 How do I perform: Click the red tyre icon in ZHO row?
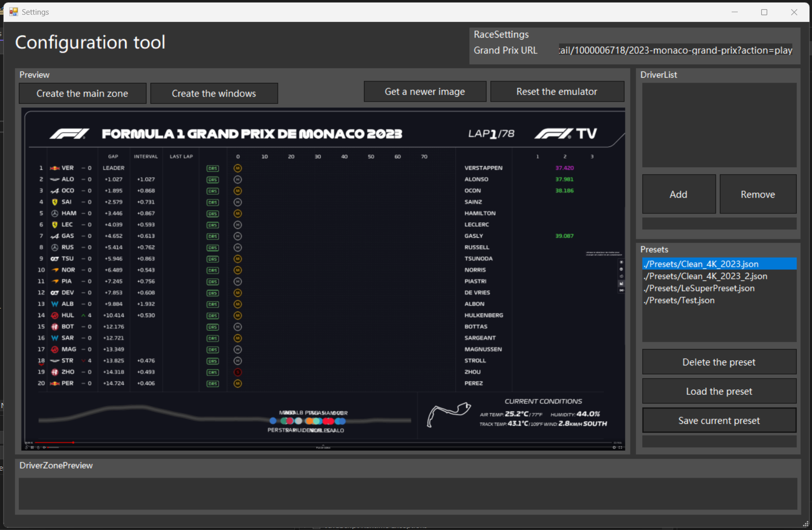tap(237, 372)
